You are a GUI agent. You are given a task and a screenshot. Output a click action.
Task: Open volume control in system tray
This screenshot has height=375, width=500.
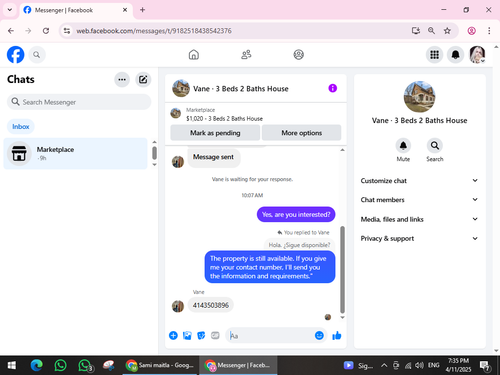pyautogui.click(x=419, y=365)
